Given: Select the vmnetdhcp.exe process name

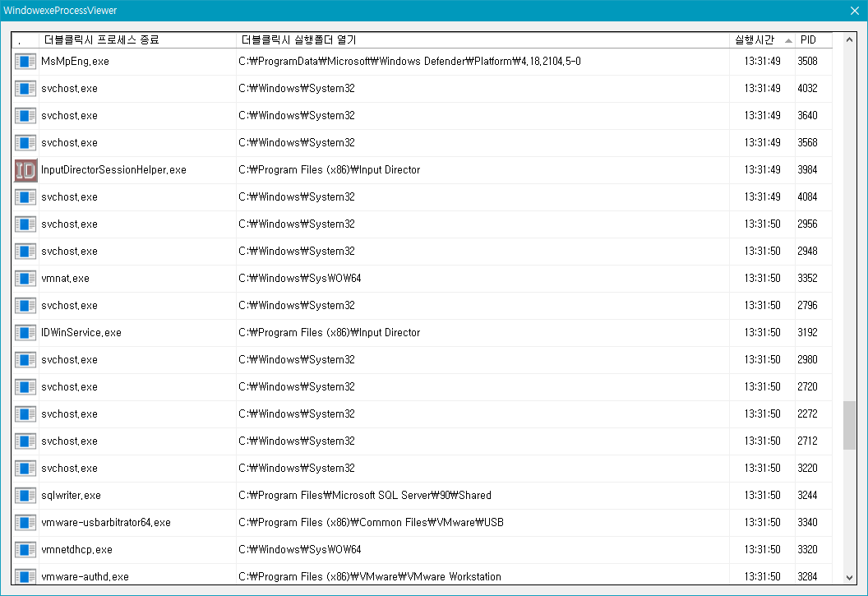Looking at the screenshot, I should coord(77,549).
